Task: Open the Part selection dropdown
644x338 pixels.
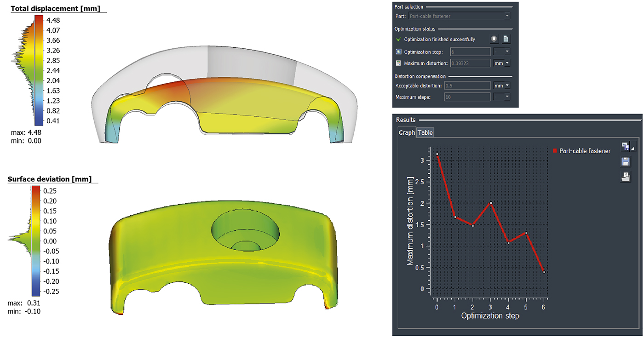Action: 507,16
